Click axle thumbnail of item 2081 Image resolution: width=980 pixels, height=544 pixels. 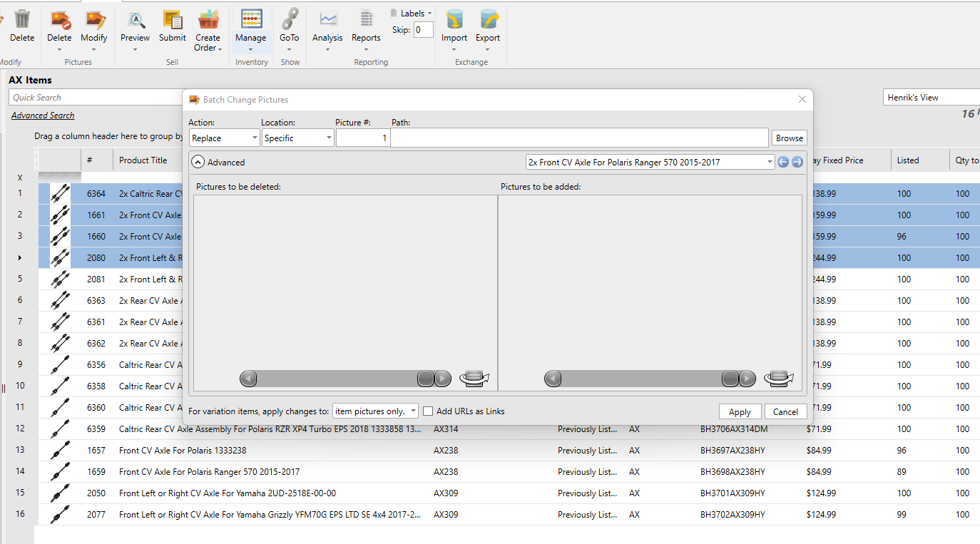pos(61,279)
